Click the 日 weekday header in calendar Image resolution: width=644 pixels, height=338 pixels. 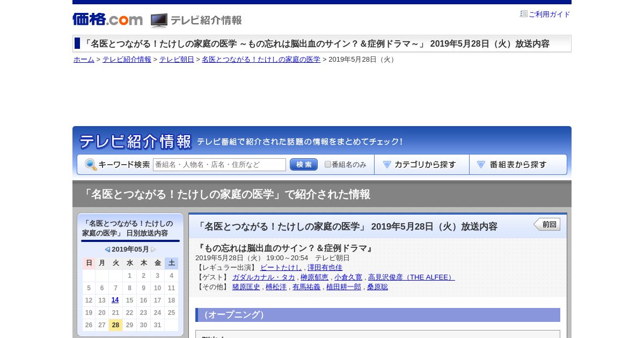click(x=89, y=263)
